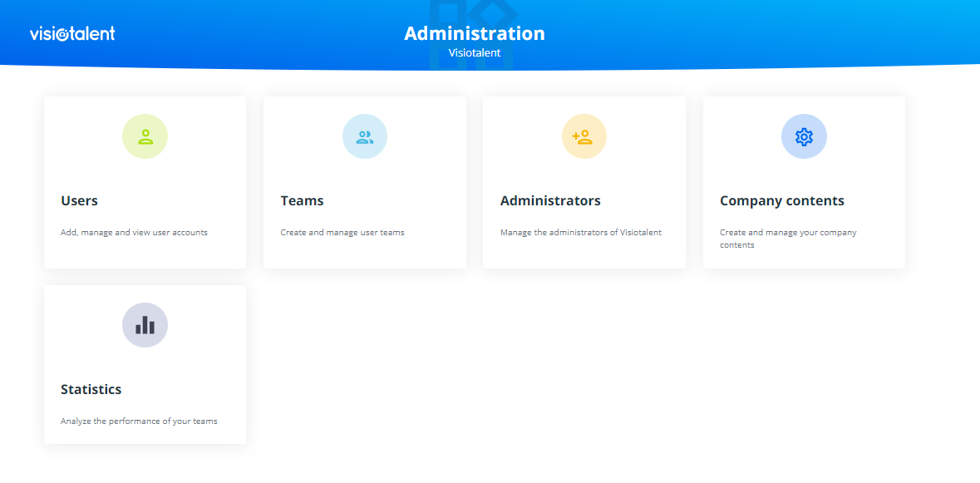Click the green Users person icon

coord(145,136)
